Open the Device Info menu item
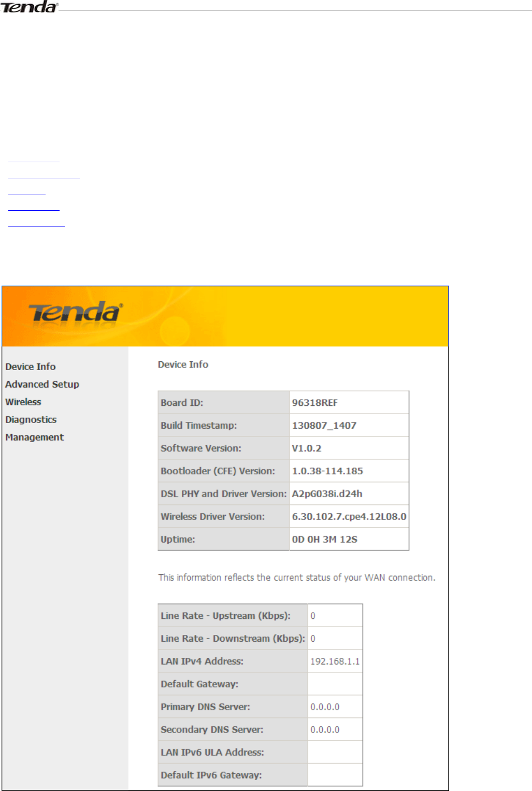Image resolution: width=532 pixels, height=791 pixels. pos(31,366)
